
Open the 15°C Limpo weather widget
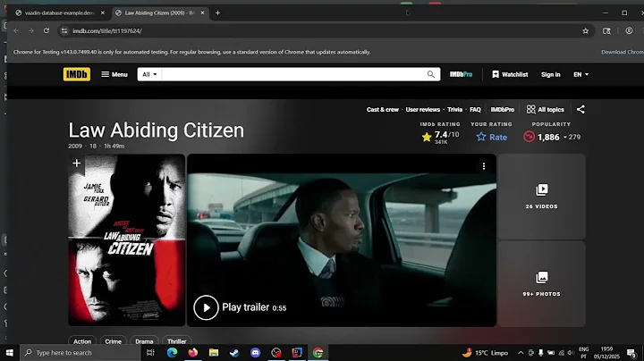click(x=485, y=353)
